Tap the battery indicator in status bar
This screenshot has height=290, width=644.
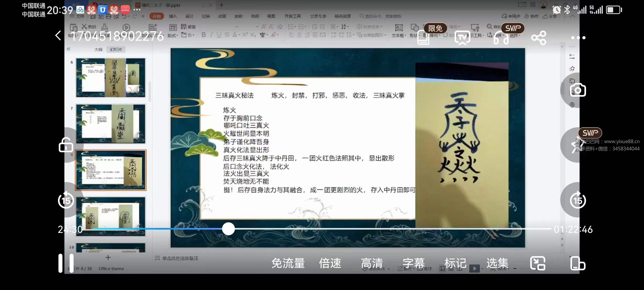[614, 10]
